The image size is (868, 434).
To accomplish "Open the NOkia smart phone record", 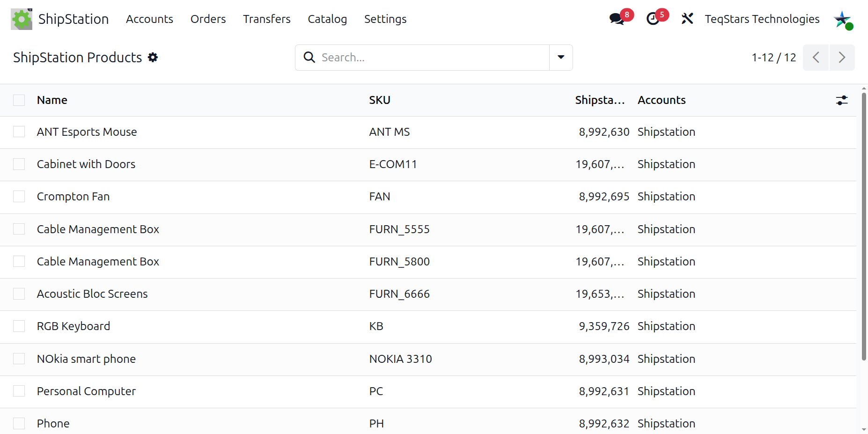I will pos(86,359).
